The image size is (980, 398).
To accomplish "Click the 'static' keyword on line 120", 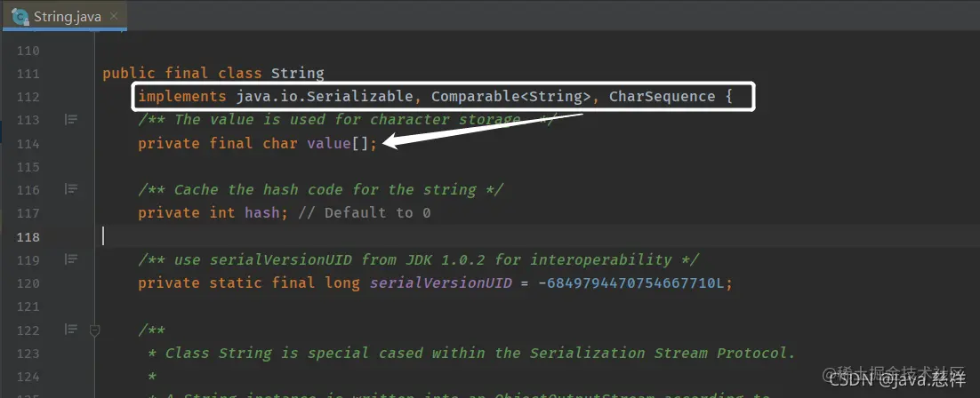I will click(236, 283).
